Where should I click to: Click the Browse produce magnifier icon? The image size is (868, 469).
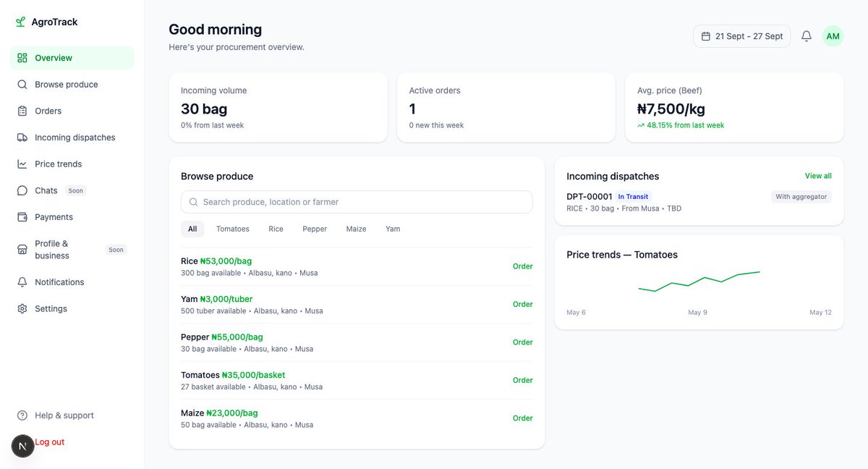click(22, 85)
